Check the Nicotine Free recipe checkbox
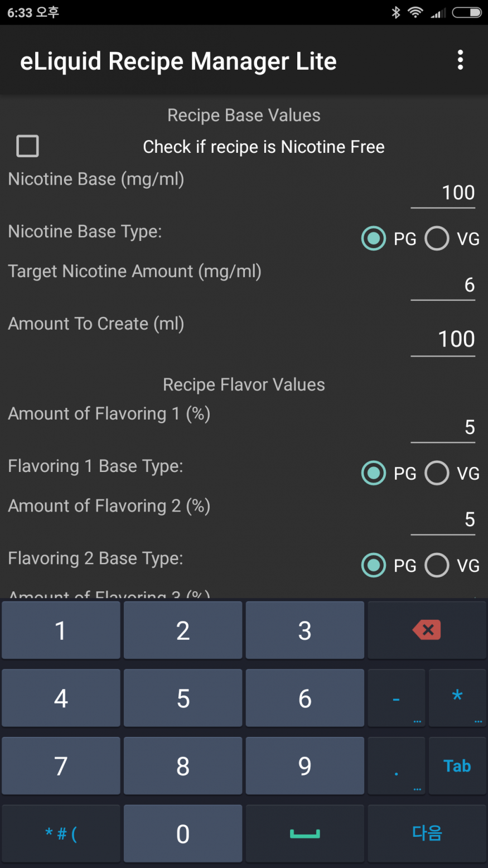The height and width of the screenshot is (868, 488). (x=27, y=146)
